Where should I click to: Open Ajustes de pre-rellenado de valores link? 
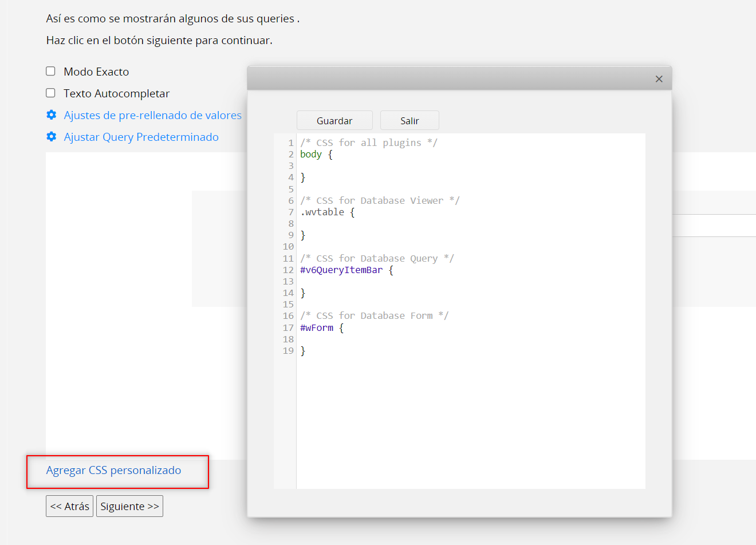[x=152, y=115]
